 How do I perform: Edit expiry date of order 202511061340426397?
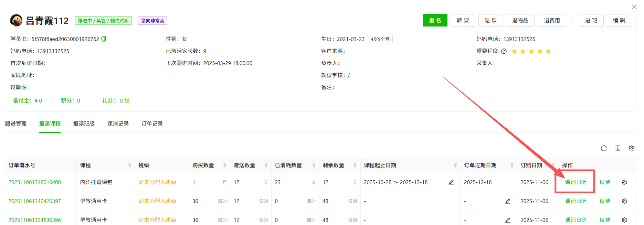click(508, 201)
